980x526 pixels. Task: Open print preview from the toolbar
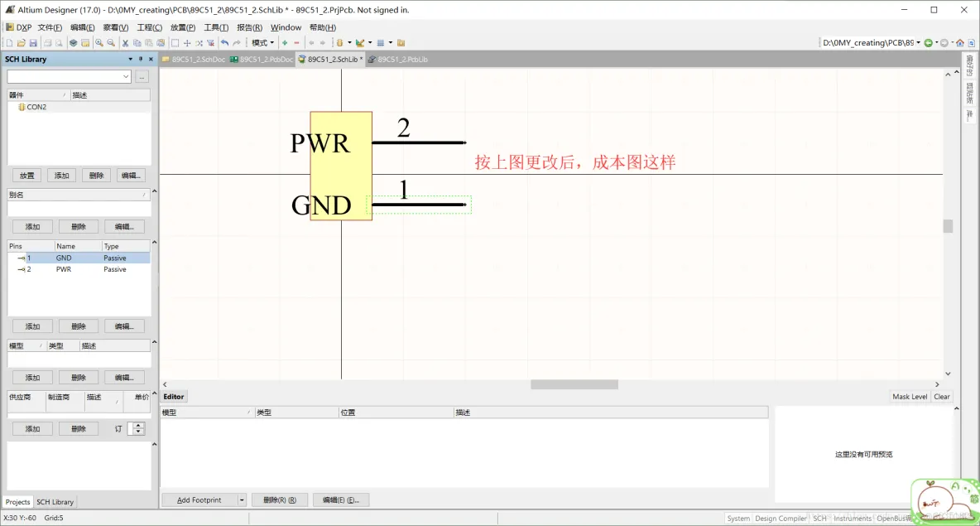[59, 43]
